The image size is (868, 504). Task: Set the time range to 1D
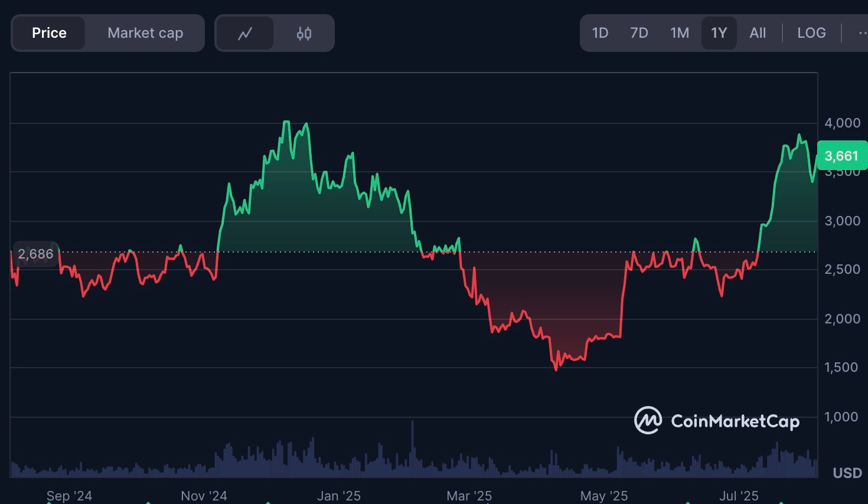600,33
